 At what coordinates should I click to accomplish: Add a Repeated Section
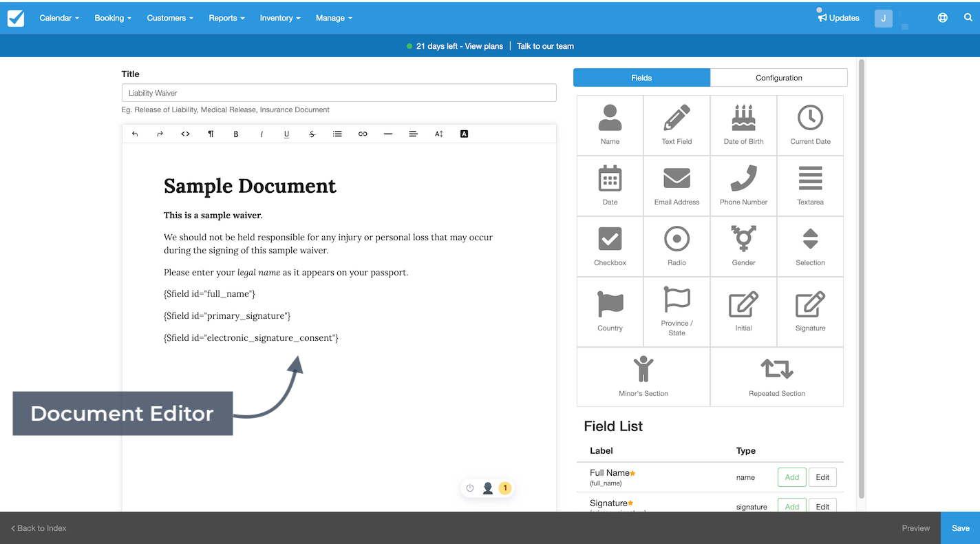click(x=777, y=377)
